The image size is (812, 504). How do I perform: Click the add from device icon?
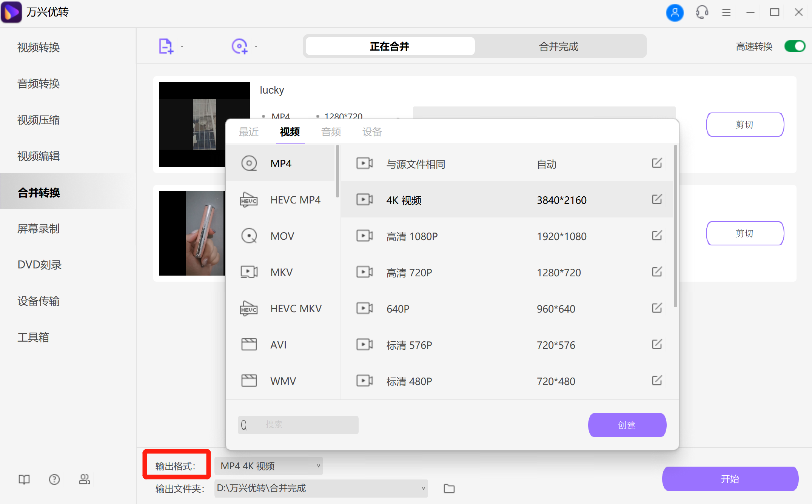coord(239,45)
